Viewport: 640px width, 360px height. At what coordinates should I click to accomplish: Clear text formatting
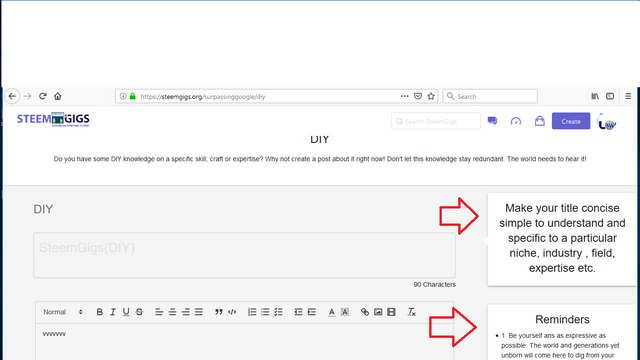point(411,312)
